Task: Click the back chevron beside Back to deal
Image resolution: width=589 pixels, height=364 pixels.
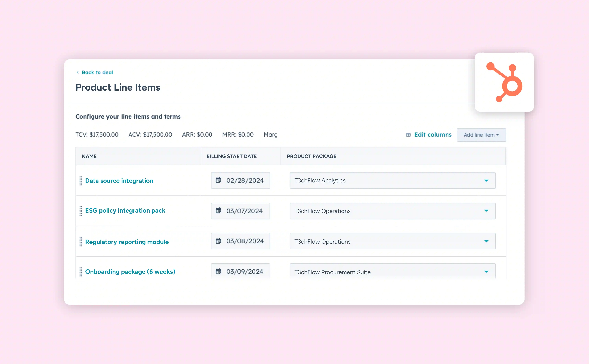Action: click(x=78, y=72)
